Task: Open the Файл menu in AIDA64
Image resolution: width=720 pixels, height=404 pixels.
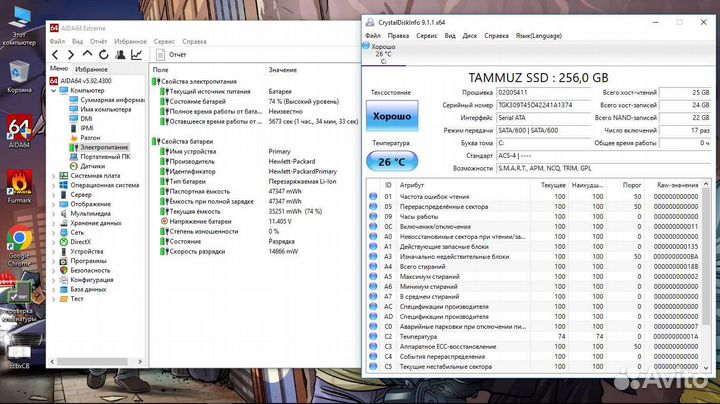Action: pyautogui.click(x=57, y=41)
